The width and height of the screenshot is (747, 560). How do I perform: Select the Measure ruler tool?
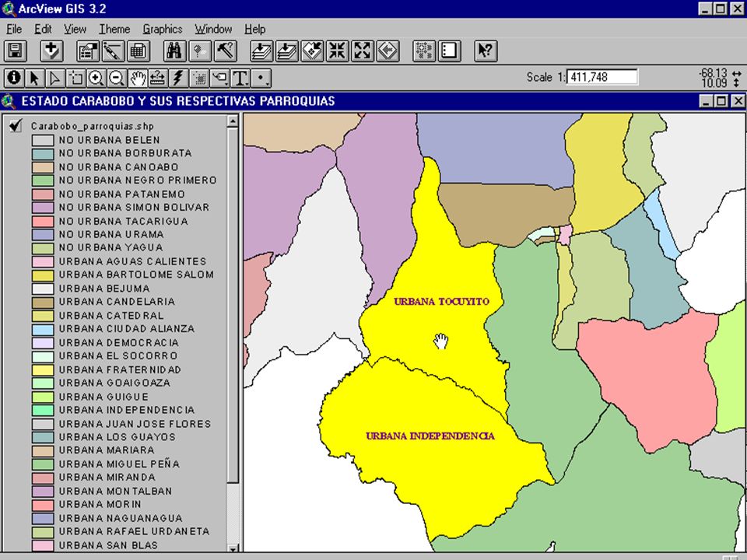coord(158,78)
